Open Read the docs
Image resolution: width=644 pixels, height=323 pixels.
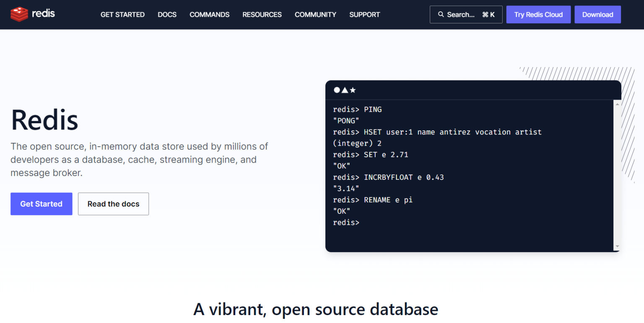[x=113, y=204]
